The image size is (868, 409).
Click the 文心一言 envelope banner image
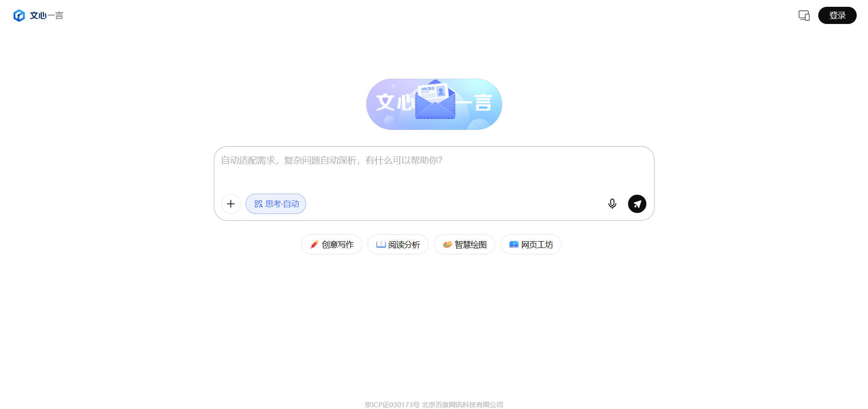pyautogui.click(x=434, y=105)
